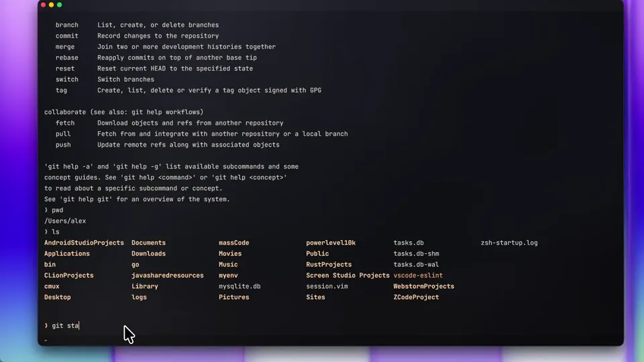This screenshot has height=362, width=644.
Task: Select the Library directory entry
Action: [x=145, y=286]
